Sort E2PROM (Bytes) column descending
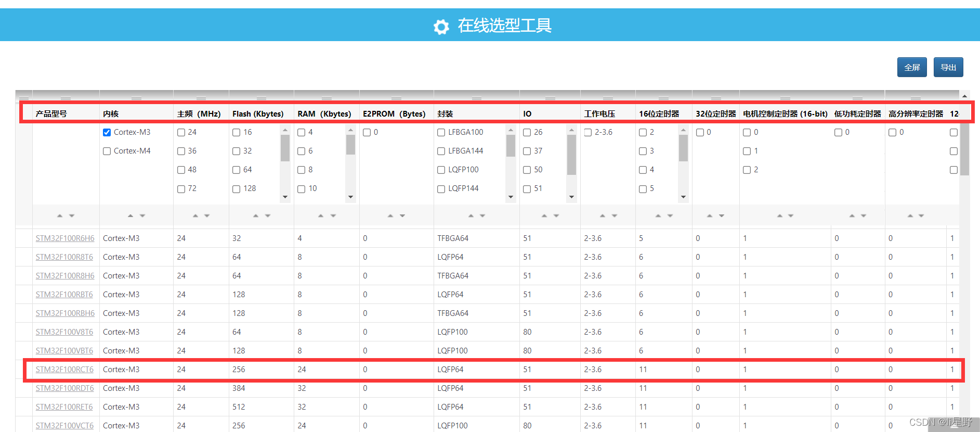The image size is (980, 432). [x=402, y=215]
